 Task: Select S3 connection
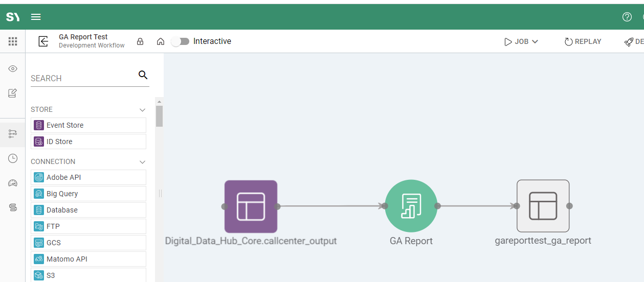(x=88, y=275)
